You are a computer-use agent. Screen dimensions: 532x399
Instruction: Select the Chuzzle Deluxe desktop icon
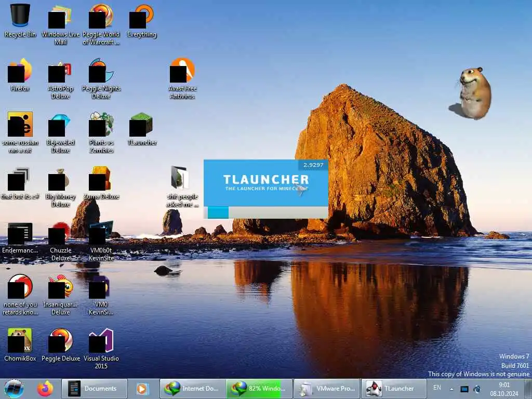[60, 241]
